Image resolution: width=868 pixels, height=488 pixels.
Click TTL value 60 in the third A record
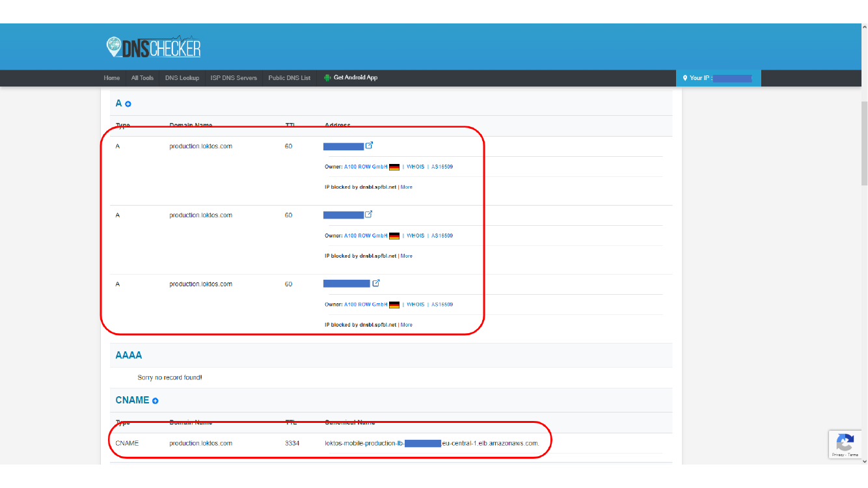tap(289, 284)
